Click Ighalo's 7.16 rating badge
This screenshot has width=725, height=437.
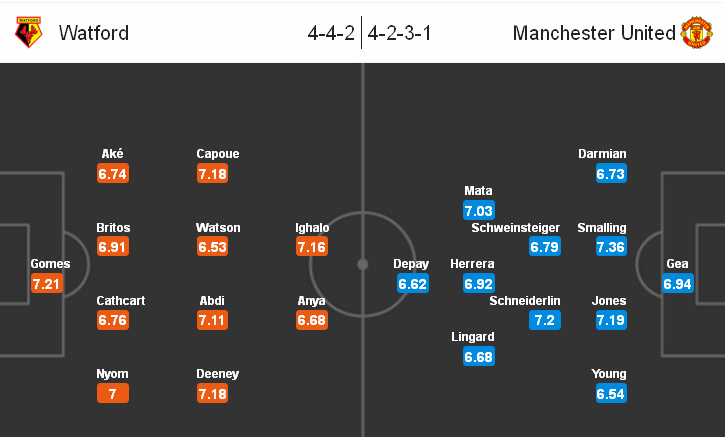313,247
